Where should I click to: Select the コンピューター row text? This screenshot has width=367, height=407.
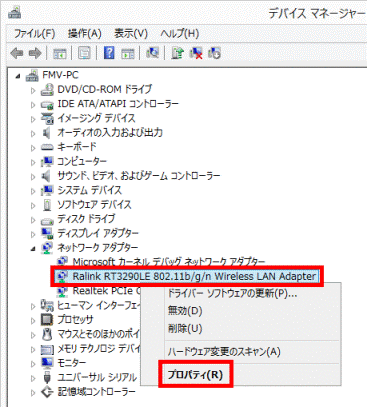[82, 162]
